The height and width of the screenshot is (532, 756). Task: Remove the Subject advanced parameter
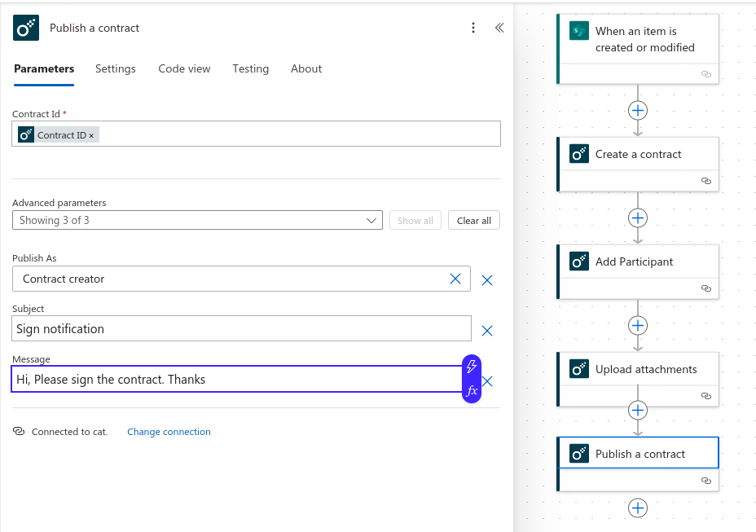pos(487,331)
